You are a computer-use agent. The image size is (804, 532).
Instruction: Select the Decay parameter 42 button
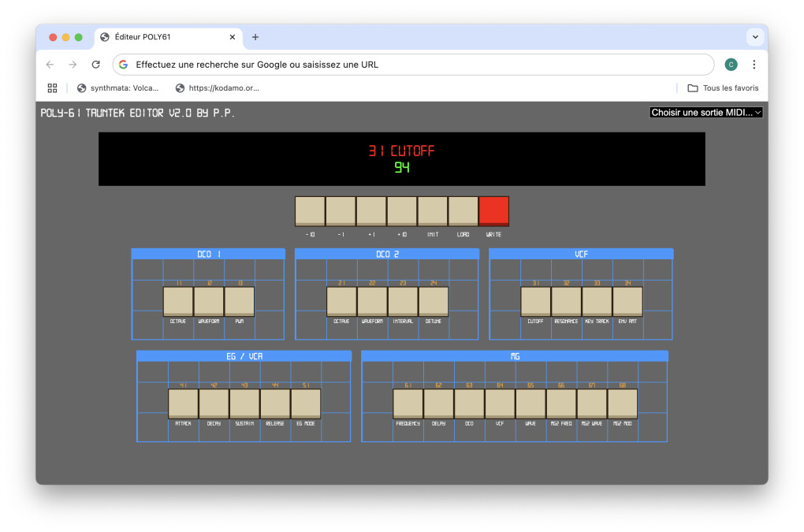(214, 404)
